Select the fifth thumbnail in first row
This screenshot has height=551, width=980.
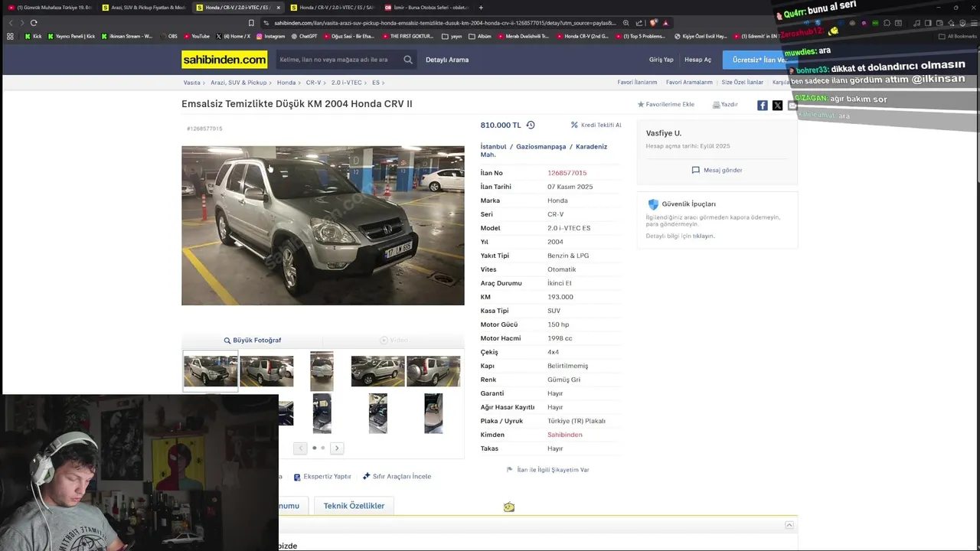(x=433, y=371)
